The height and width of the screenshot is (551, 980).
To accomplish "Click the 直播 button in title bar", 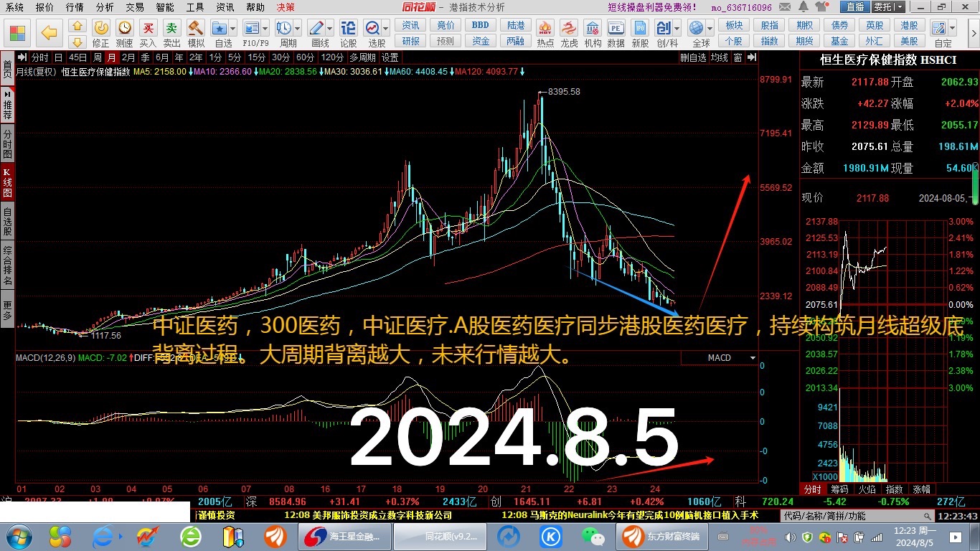I will tap(854, 7).
